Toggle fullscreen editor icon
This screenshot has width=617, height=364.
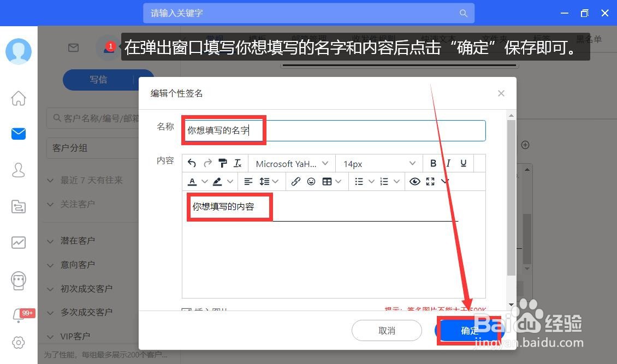coord(430,182)
